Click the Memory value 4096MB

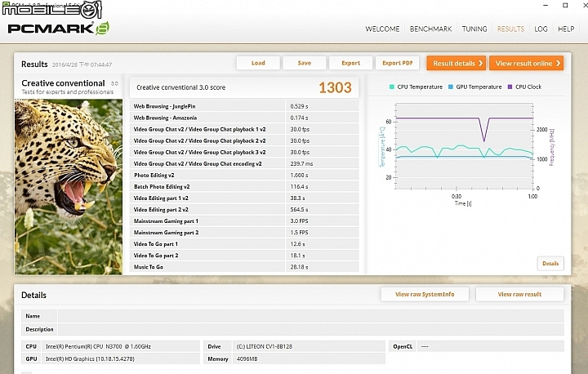click(247, 359)
